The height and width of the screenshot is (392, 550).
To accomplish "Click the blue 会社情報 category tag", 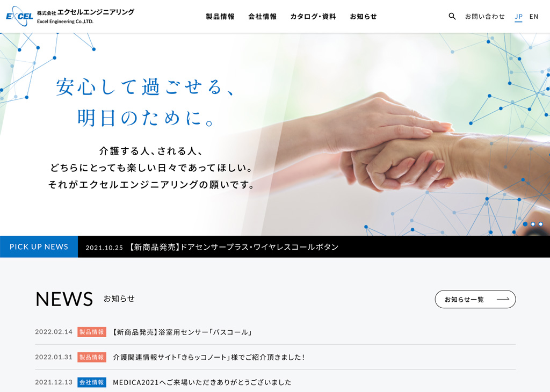I will 91,382.
